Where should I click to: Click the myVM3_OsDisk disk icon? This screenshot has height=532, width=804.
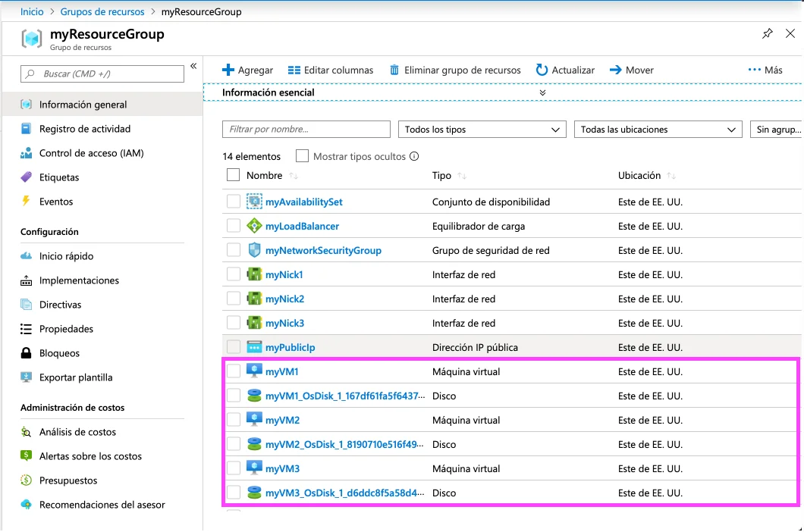point(254,493)
